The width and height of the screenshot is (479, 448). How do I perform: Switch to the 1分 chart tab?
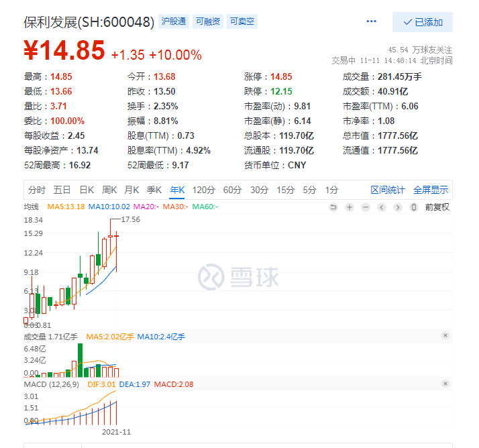(x=331, y=190)
